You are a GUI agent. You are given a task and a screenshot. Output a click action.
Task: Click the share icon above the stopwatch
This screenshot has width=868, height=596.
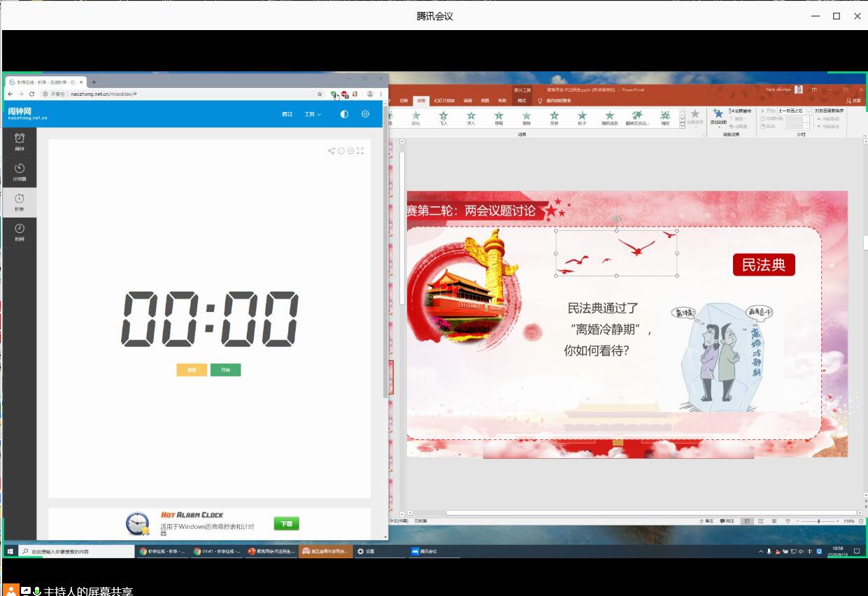pos(332,150)
